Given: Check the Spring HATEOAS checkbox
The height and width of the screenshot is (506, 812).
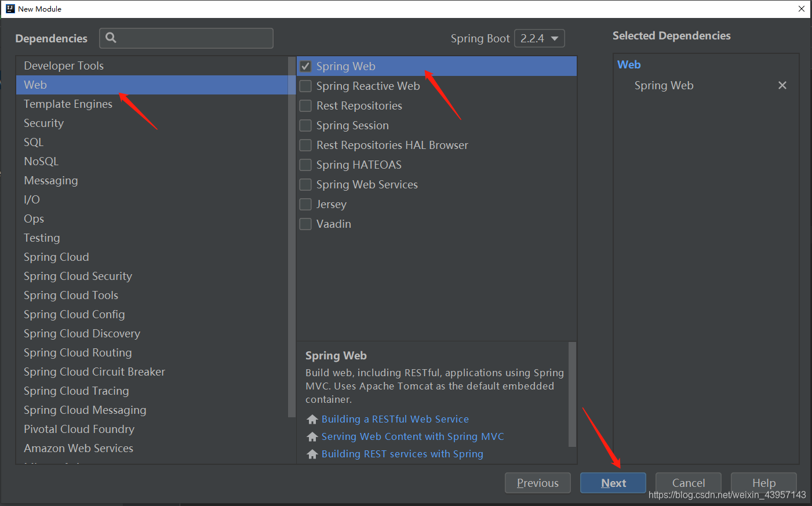Looking at the screenshot, I should [x=305, y=165].
